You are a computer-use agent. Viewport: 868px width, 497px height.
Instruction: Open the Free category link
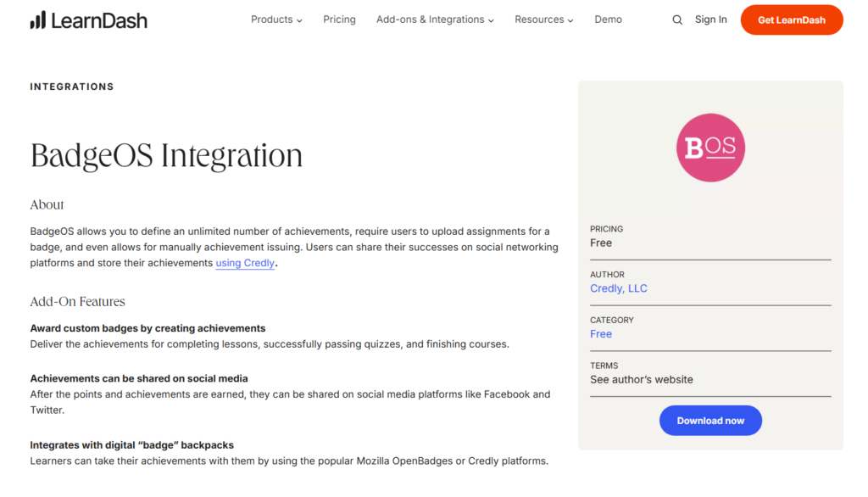(601, 334)
